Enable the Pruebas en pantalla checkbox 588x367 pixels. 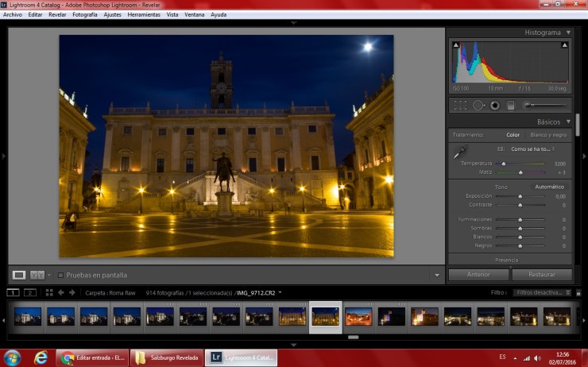click(62, 275)
